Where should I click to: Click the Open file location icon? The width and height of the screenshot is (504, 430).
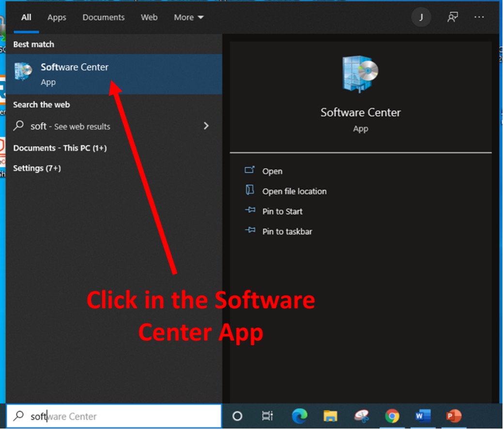(249, 191)
